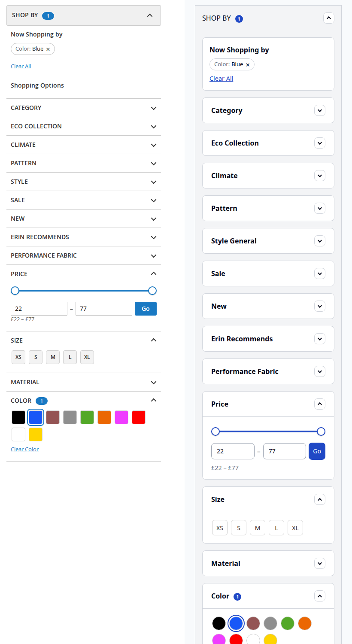Collapse the Color card chevron in right panel
The height and width of the screenshot is (644, 352).
[x=320, y=596]
